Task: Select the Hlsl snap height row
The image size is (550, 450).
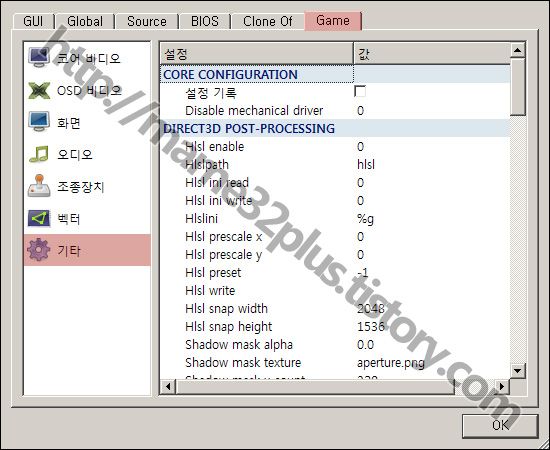Action: point(335,327)
